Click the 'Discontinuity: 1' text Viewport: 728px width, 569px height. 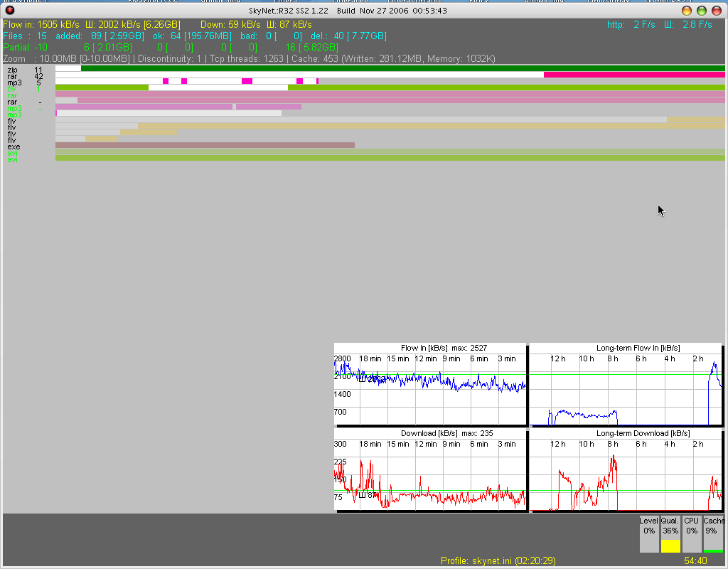coord(169,59)
